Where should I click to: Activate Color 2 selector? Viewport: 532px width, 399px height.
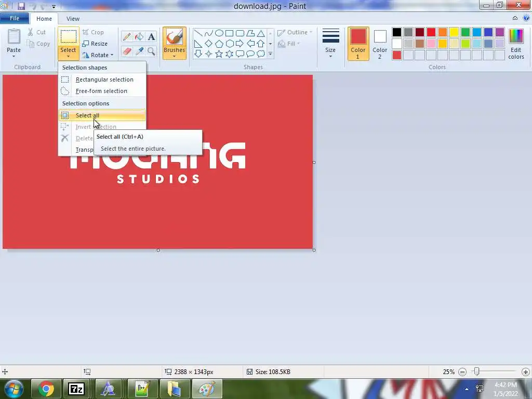(380, 44)
